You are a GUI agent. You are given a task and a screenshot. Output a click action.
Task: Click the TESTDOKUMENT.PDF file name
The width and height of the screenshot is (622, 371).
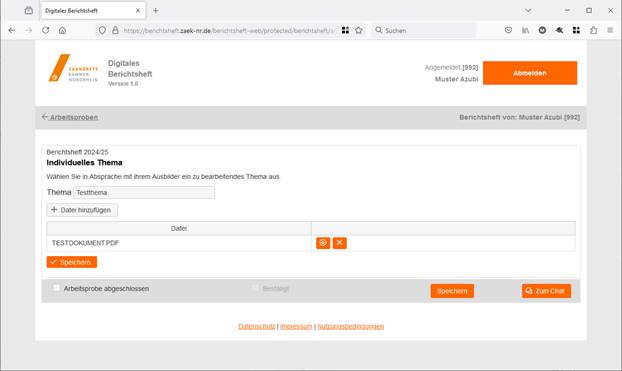85,243
